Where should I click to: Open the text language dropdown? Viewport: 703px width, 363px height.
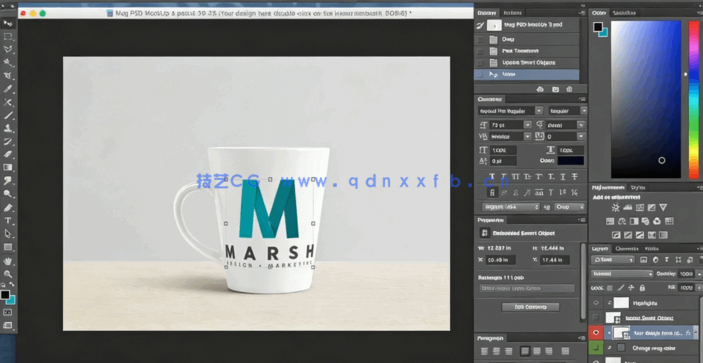click(x=510, y=207)
